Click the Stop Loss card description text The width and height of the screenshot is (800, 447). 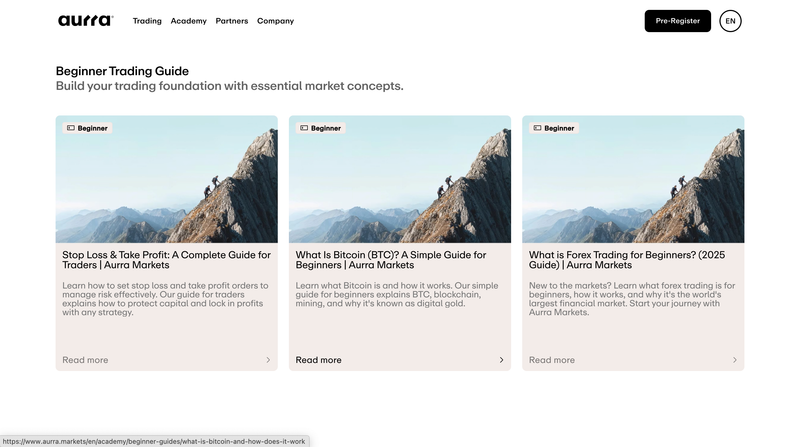click(x=165, y=299)
